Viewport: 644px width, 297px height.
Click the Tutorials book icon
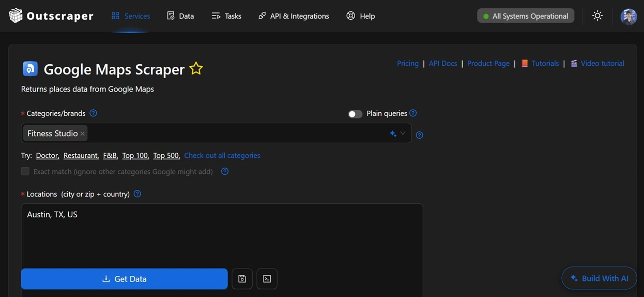pyautogui.click(x=525, y=63)
